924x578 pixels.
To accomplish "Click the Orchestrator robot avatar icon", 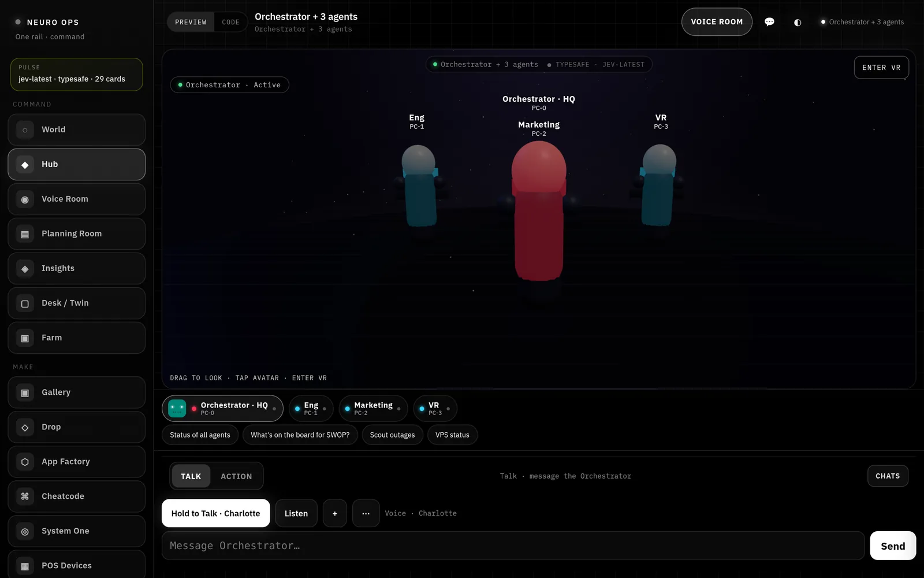I will point(177,409).
